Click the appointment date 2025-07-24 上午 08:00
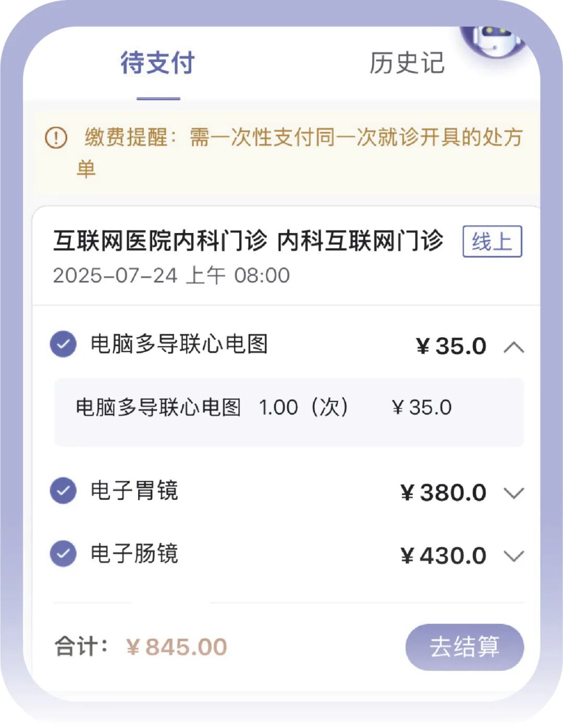Image resolution: width=563 pixels, height=728 pixels. 171,276
